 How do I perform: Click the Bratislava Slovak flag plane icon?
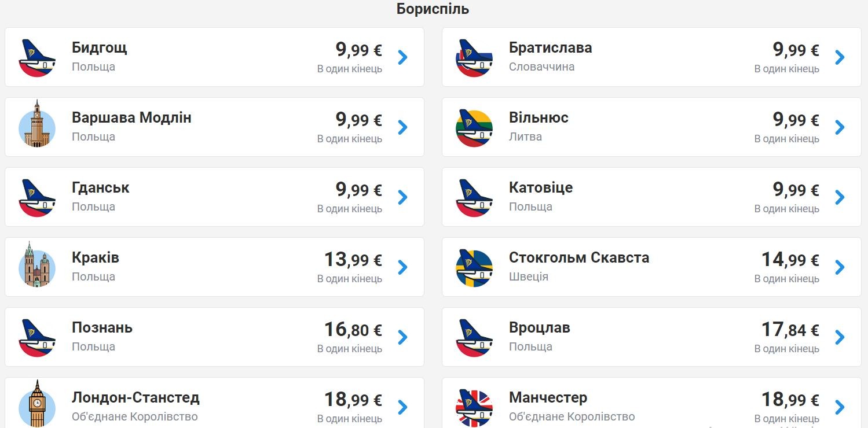(x=474, y=57)
